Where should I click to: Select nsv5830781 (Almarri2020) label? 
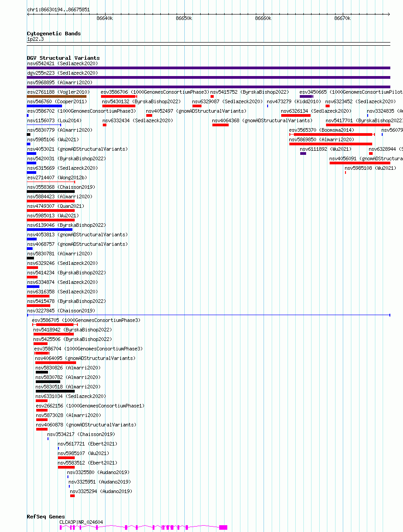pos(60,254)
